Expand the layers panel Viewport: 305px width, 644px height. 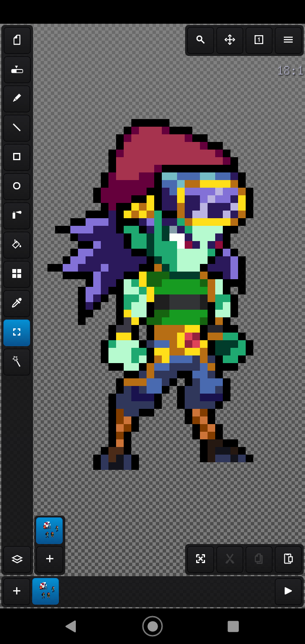17,559
